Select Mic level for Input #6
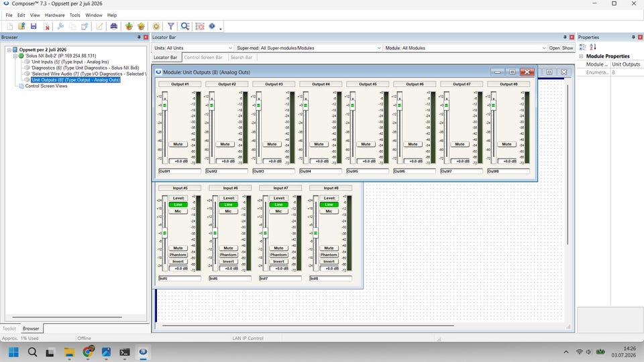 coord(228,211)
